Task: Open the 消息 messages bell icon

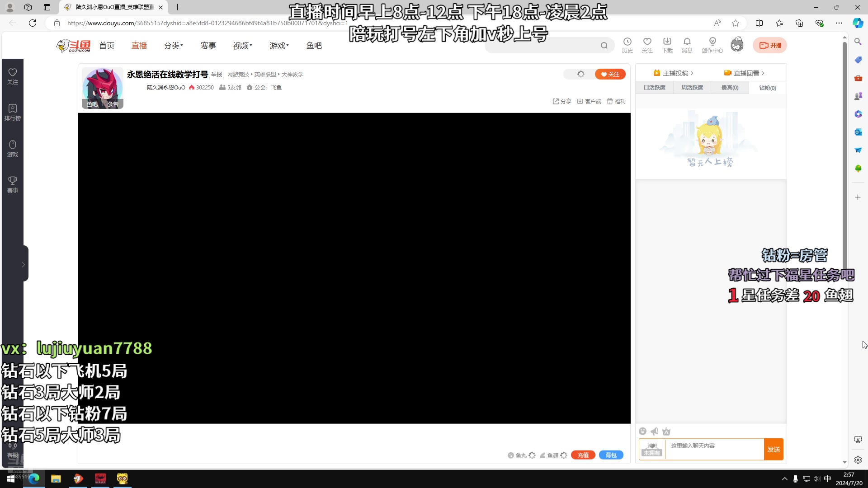Action: [687, 45]
